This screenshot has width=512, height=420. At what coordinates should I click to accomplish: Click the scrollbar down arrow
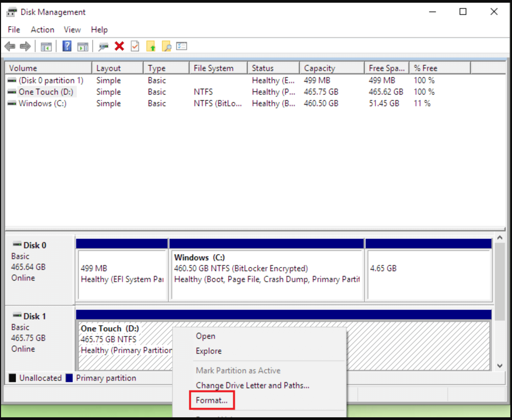pos(500,366)
